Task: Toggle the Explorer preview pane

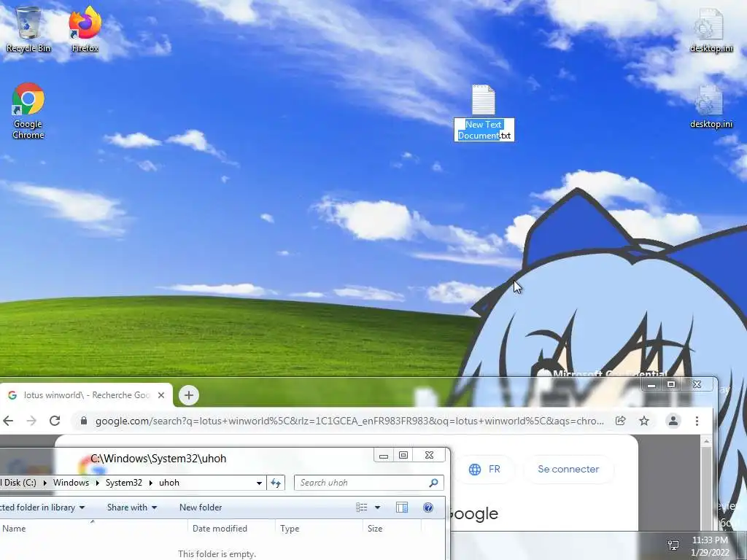Action: coord(402,507)
